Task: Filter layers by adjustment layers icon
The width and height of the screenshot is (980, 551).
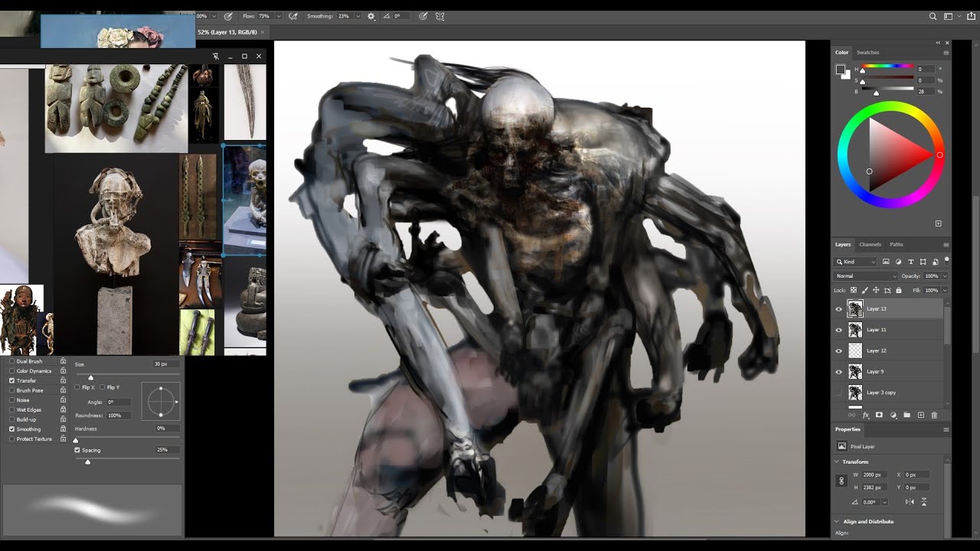Action: coord(898,262)
